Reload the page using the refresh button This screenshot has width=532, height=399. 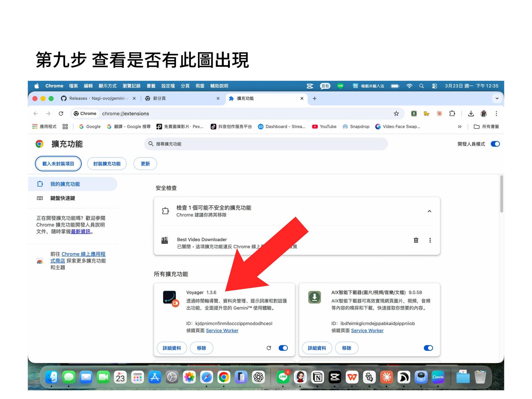point(61,113)
